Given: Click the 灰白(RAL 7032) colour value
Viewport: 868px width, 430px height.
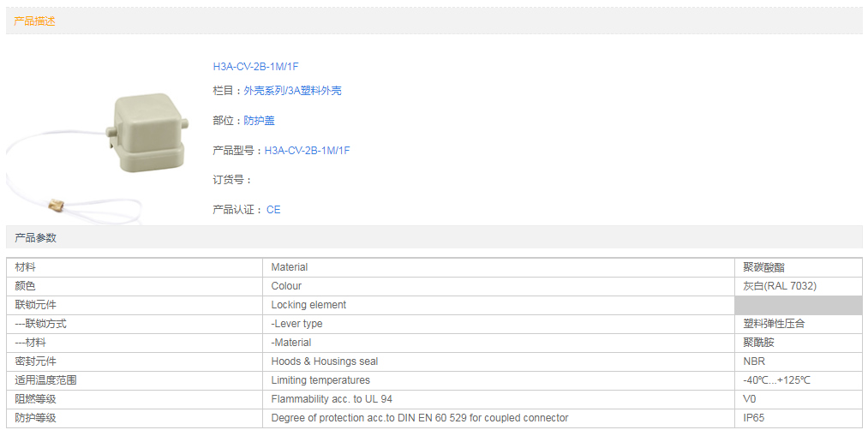Looking at the screenshot, I should pyautogui.click(x=779, y=286).
